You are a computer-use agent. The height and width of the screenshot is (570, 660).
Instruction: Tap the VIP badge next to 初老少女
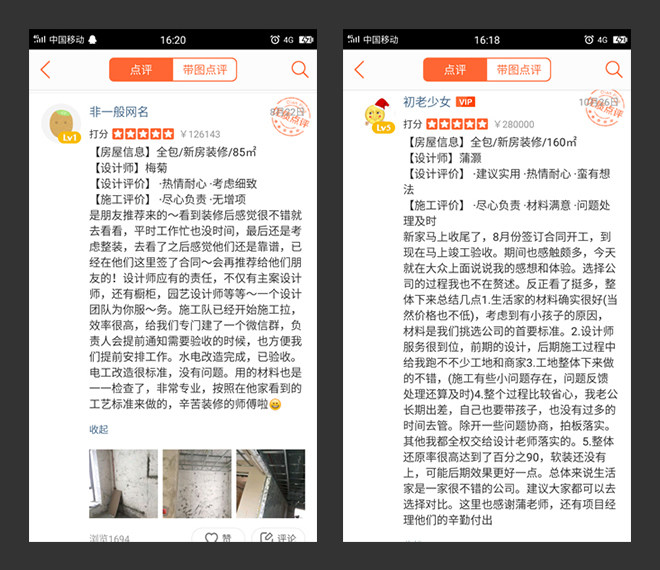tap(466, 102)
